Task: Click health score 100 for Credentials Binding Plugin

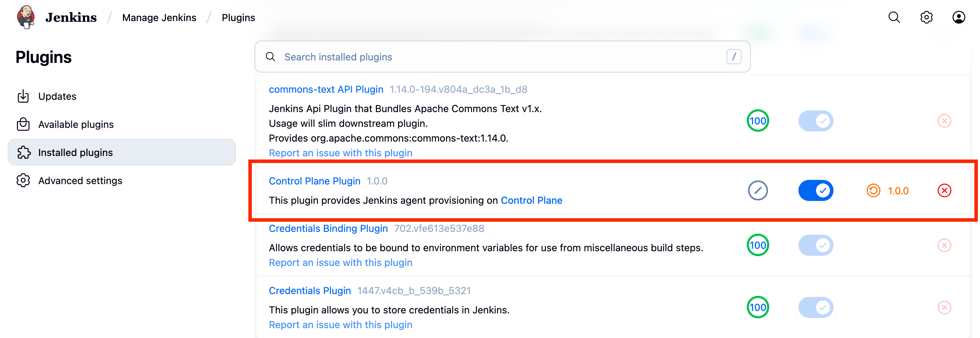Action: [x=758, y=245]
